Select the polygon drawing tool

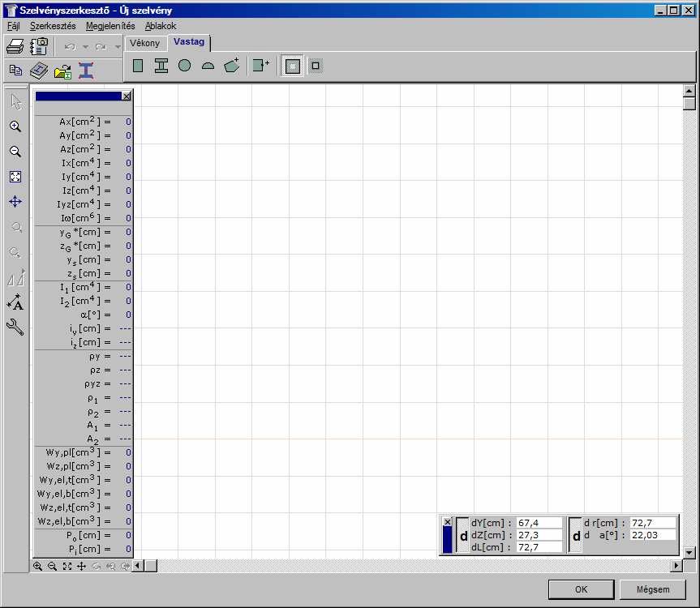point(232,66)
